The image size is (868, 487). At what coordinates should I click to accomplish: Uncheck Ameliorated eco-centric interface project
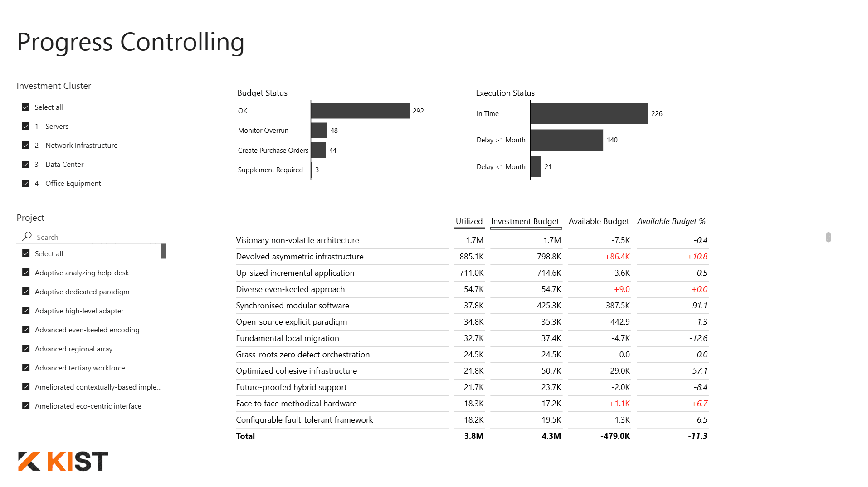click(26, 406)
